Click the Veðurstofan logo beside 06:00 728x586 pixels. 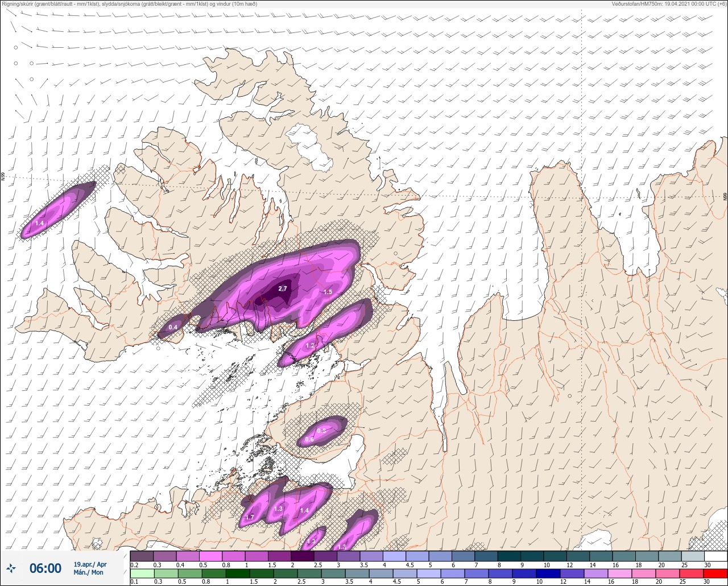(x=11, y=568)
